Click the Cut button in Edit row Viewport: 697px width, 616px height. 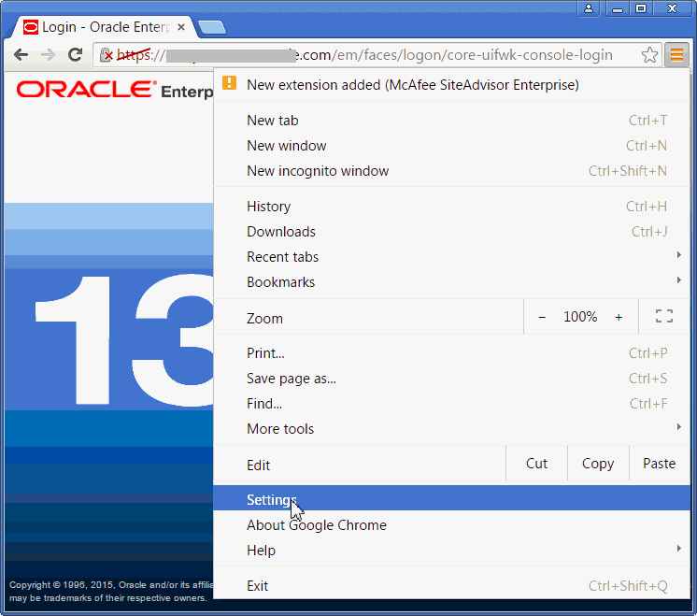536,464
